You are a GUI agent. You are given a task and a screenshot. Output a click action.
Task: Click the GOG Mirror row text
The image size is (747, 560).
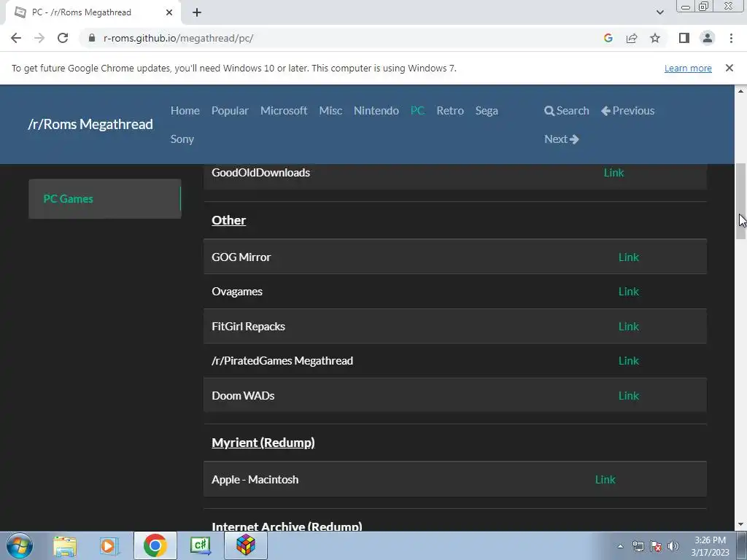click(x=241, y=257)
